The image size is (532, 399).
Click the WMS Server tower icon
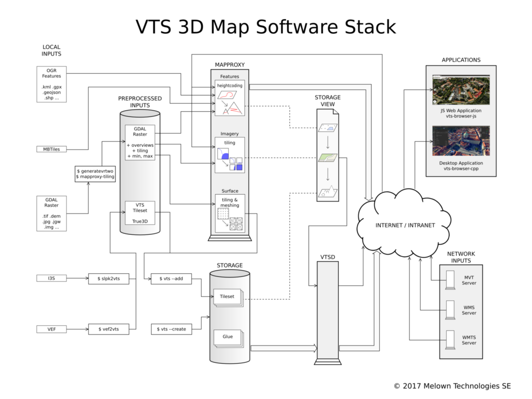450,310
